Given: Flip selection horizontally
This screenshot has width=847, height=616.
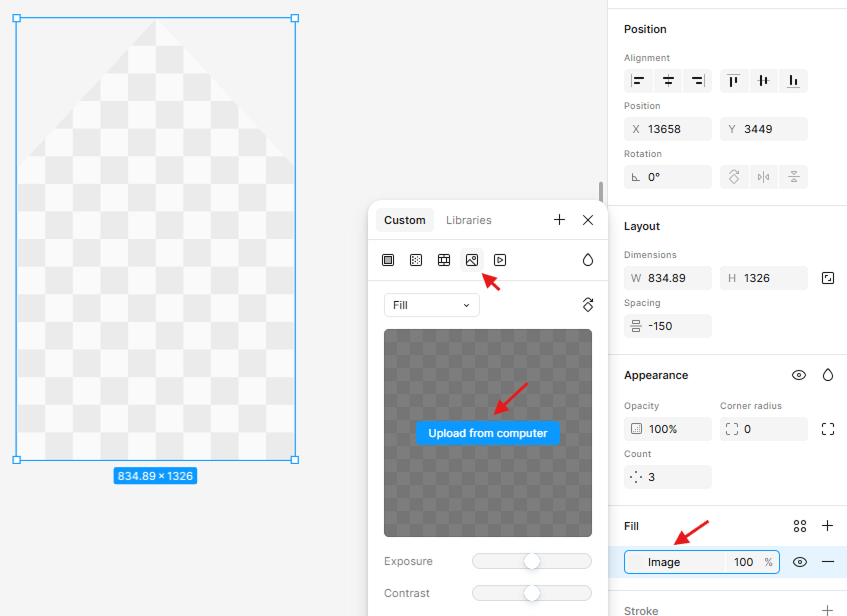Looking at the screenshot, I should click(x=763, y=177).
